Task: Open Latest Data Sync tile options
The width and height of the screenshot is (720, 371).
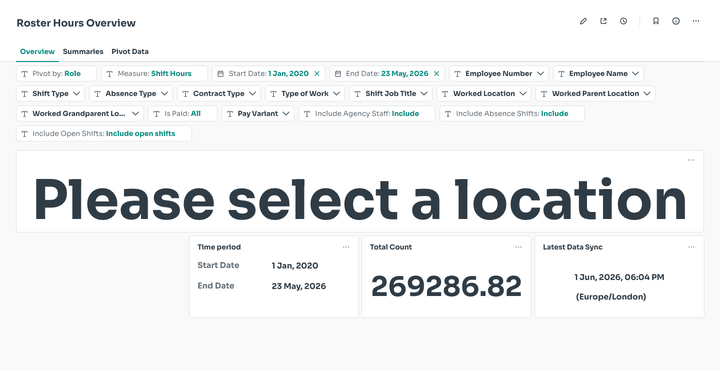Action: point(691,247)
